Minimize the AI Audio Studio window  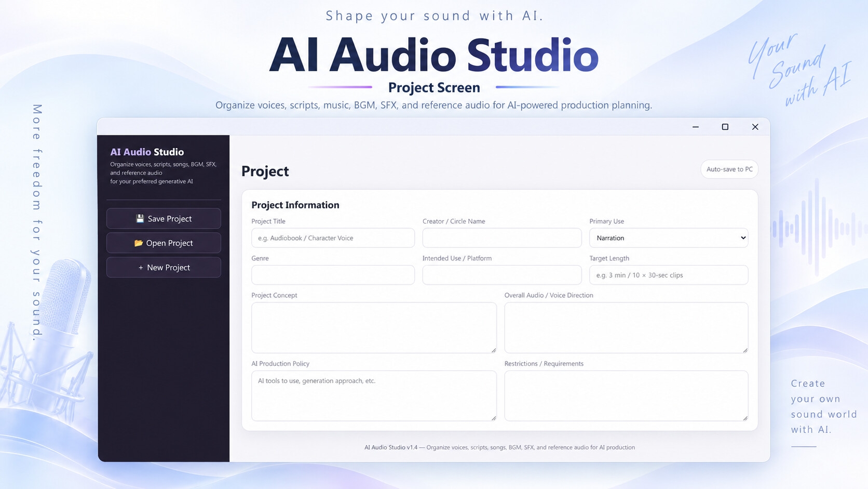pos(696,127)
